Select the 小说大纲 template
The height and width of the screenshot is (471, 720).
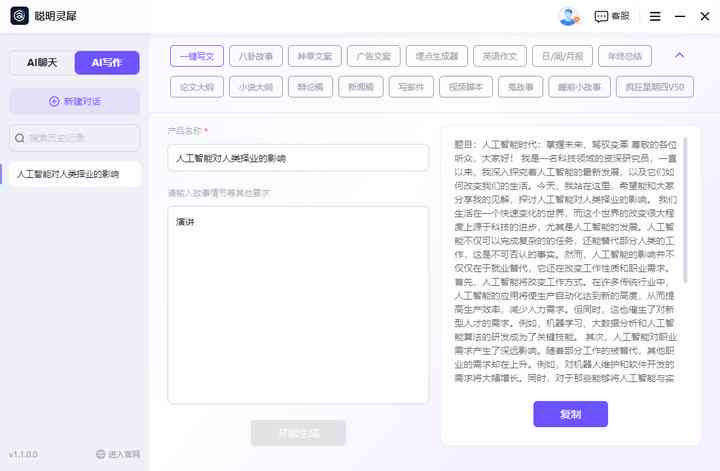[256, 87]
